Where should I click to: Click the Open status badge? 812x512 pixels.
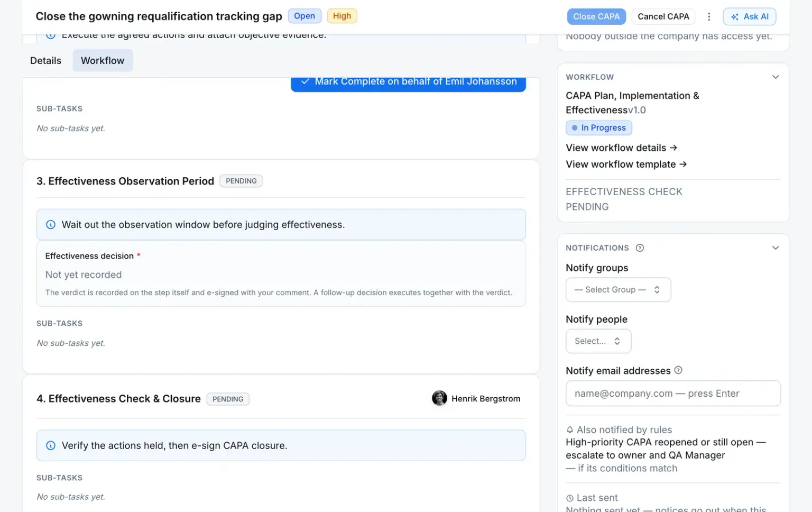(304, 16)
